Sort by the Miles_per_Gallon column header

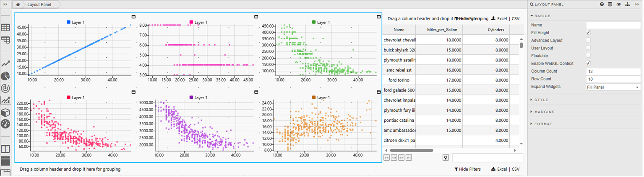(439, 30)
